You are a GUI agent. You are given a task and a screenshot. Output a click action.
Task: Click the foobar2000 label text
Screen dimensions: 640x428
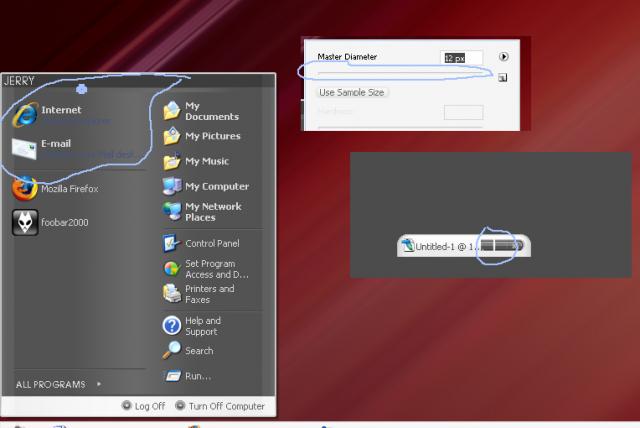[64, 222]
